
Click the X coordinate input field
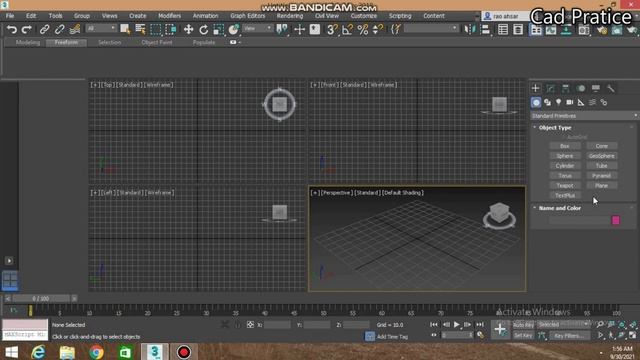pyautogui.click(x=277, y=325)
